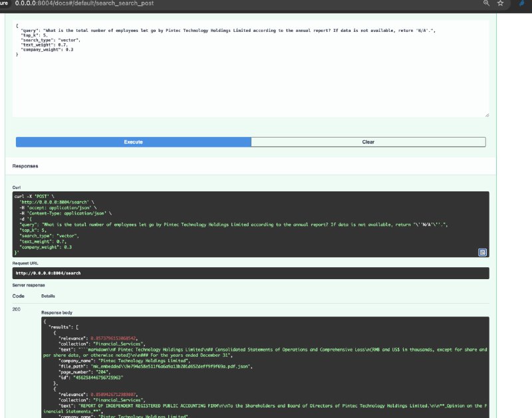The width and height of the screenshot is (532, 418).
Task: Click the "results": [ line in response
Action: tap(64, 327)
